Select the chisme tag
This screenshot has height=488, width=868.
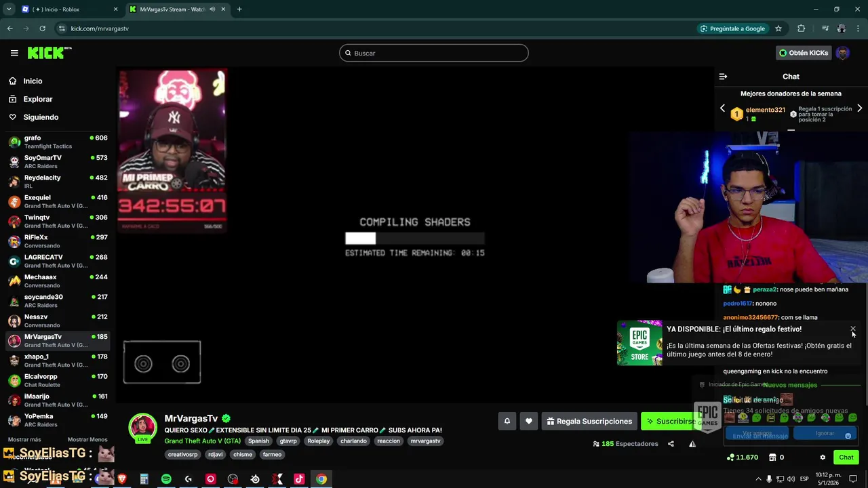(x=243, y=454)
